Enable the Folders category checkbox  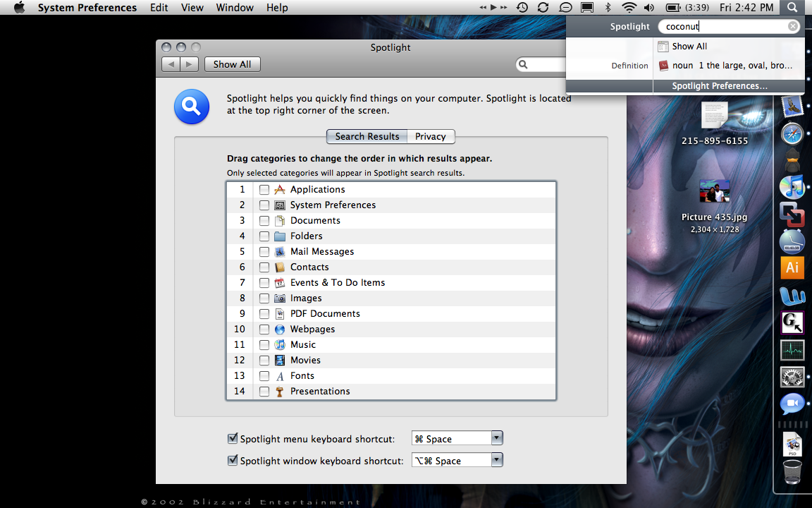coord(264,236)
